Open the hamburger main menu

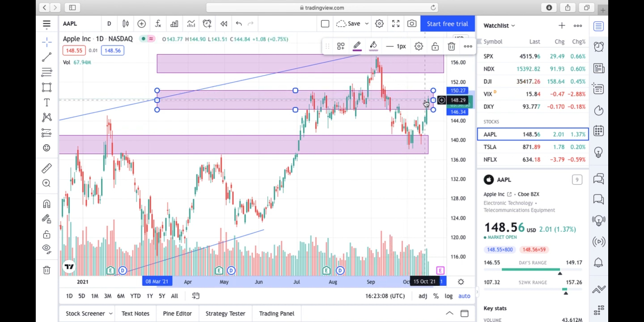click(x=47, y=24)
